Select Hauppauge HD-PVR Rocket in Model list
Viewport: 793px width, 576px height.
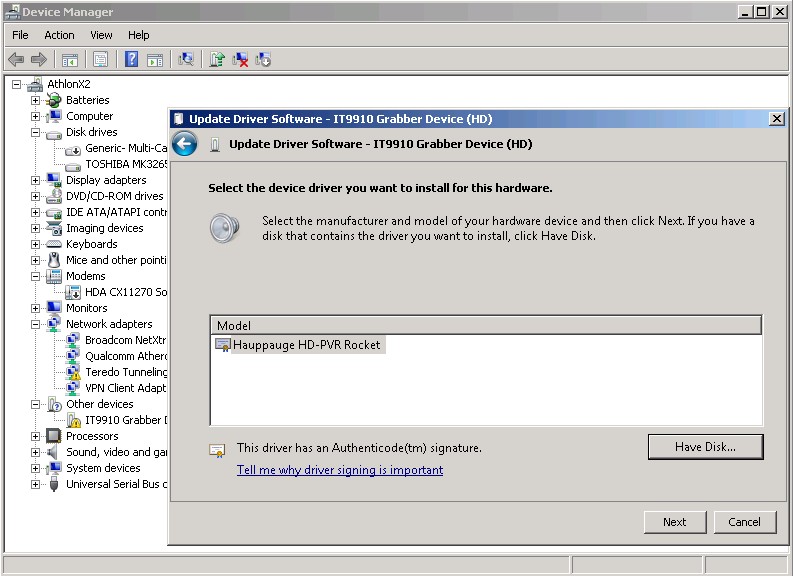click(x=306, y=345)
